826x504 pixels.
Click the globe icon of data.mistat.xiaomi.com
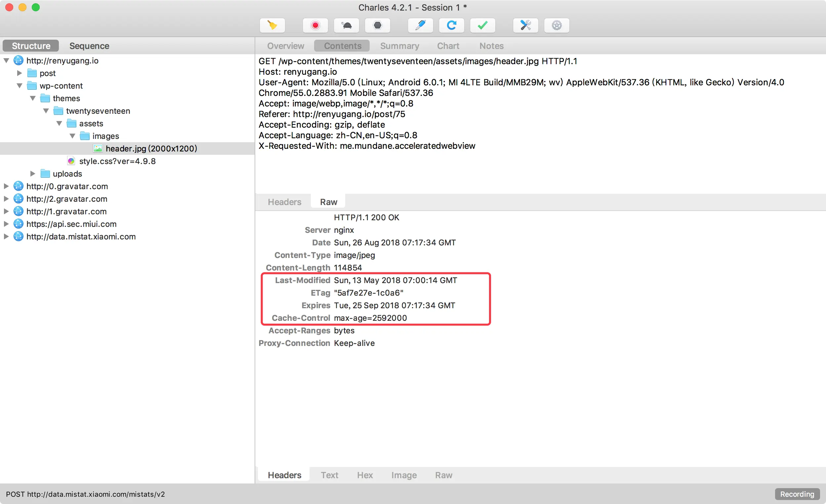click(x=19, y=237)
